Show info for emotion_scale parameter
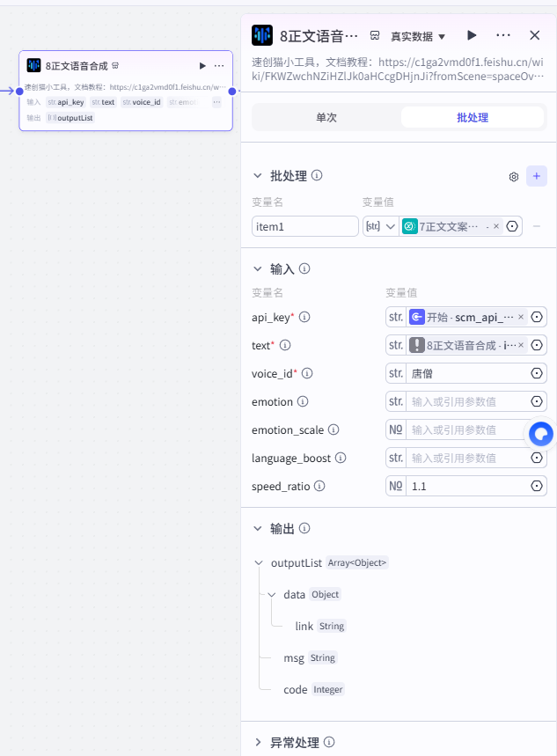 pyautogui.click(x=333, y=429)
